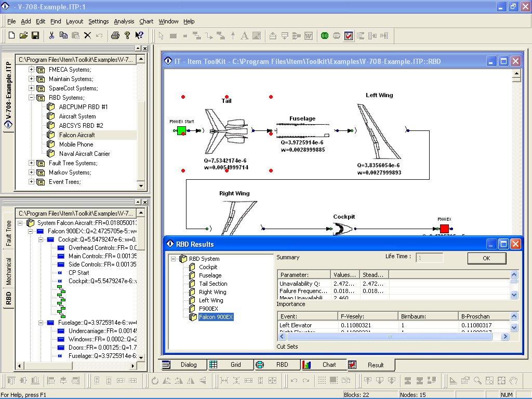Click the red F900EX end block
532x399 pixels.
click(x=444, y=229)
